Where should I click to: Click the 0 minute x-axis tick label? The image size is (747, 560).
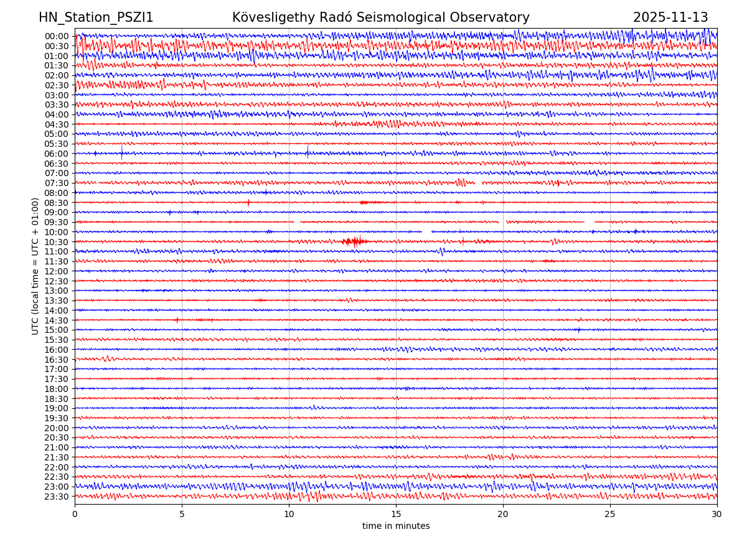click(75, 515)
